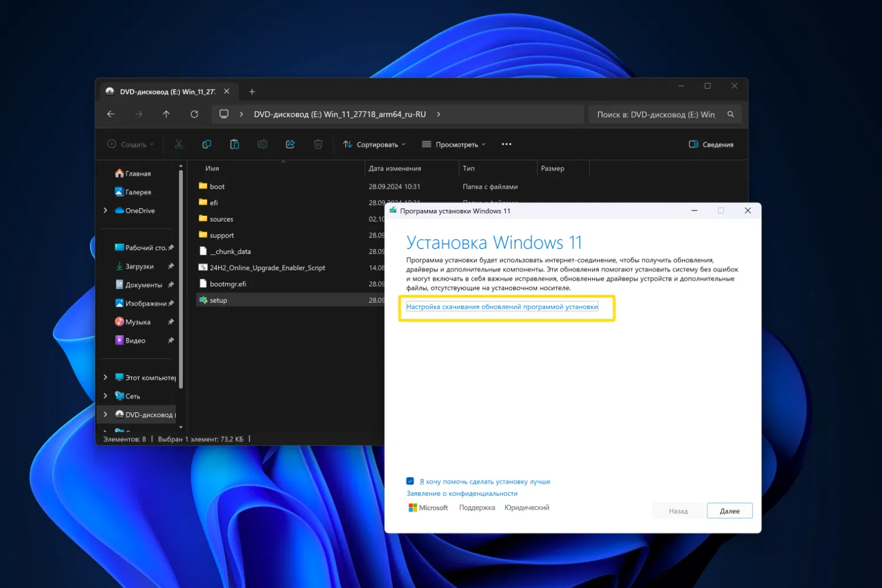Click the Copy icon in Explorer toolbar
Image resolution: width=882 pixels, height=588 pixels.
coord(207,145)
